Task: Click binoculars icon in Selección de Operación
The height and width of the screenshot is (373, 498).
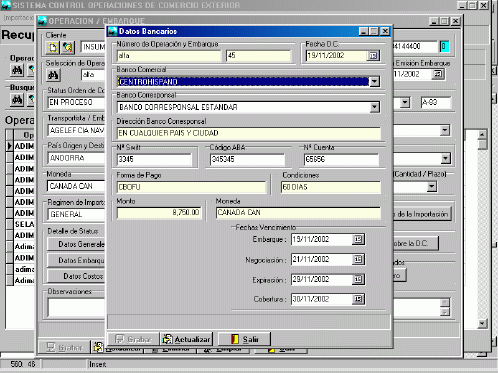Action: coord(53,75)
